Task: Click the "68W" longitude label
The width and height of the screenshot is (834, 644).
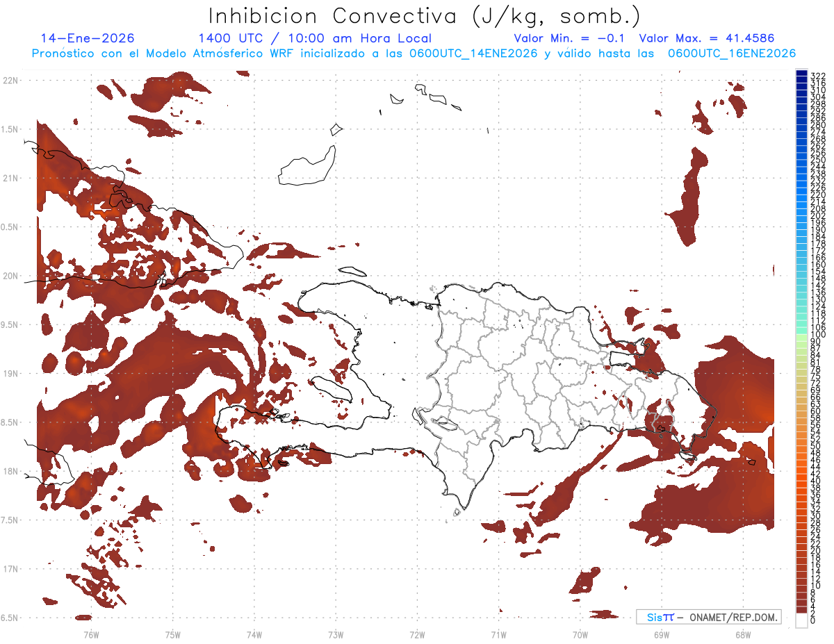Action: (743, 634)
